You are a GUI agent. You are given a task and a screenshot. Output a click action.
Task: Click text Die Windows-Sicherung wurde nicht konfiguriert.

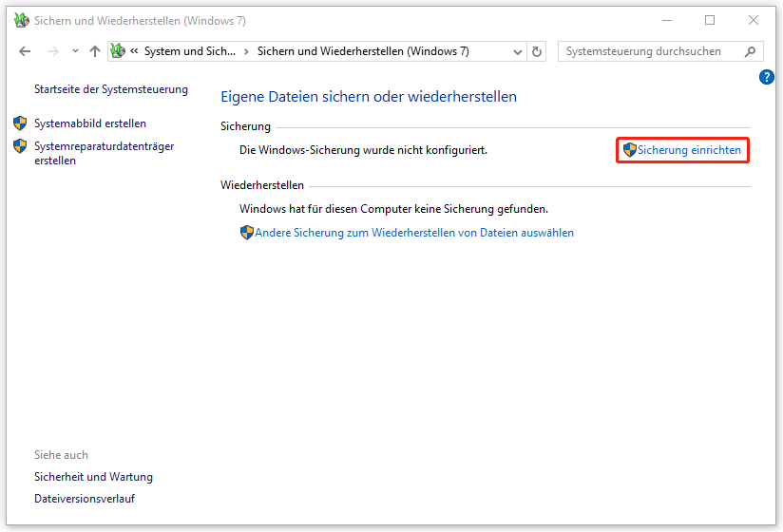363,150
